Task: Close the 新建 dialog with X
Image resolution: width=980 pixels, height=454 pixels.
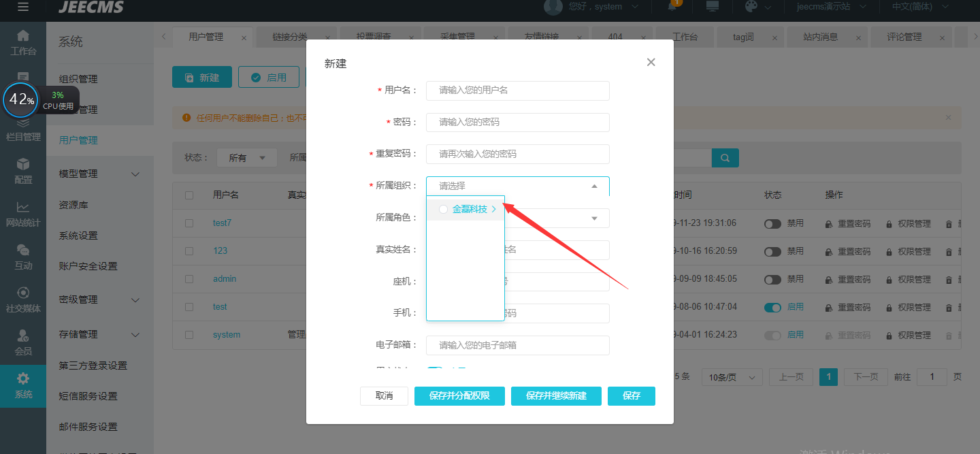Action: tap(651, 62)
